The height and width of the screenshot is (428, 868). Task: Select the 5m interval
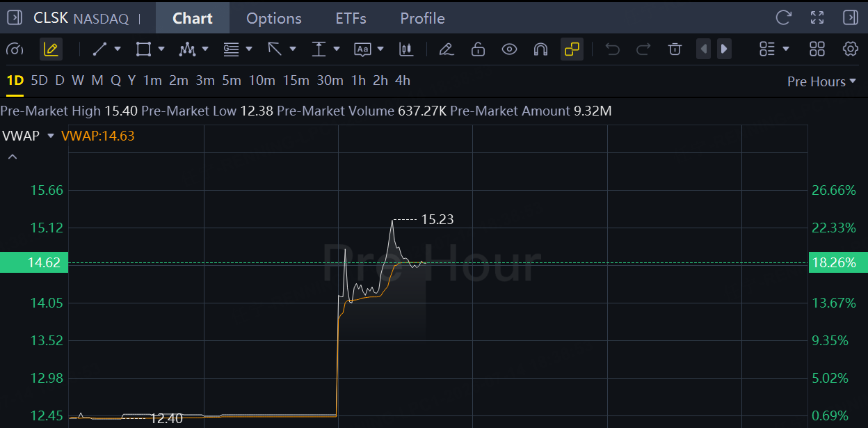tap(232, 81)
